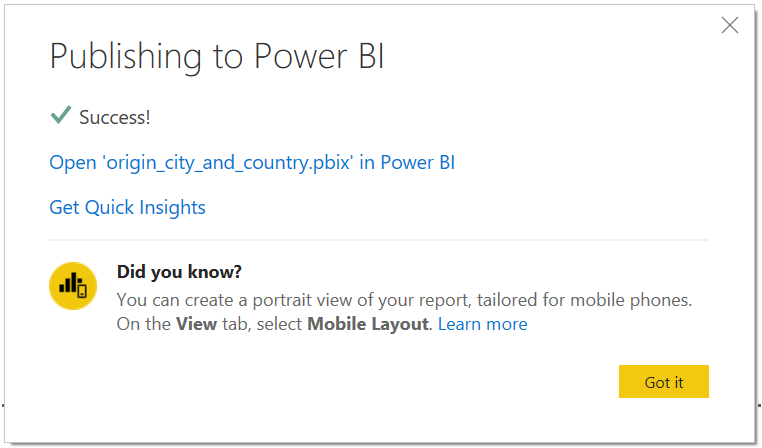Select the Get Quick Insights link
The height and width of the screenshot is (448, 762).
point(127,207)
